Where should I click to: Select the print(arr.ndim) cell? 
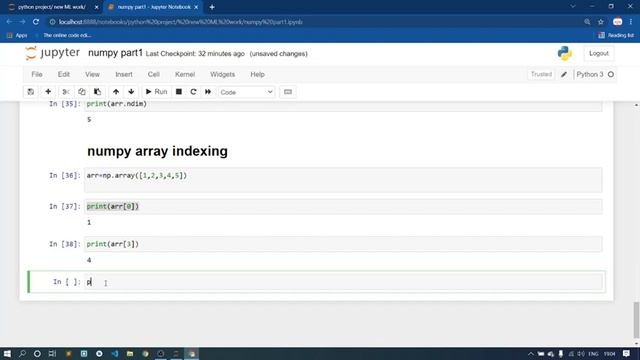[x=343, y=105]
